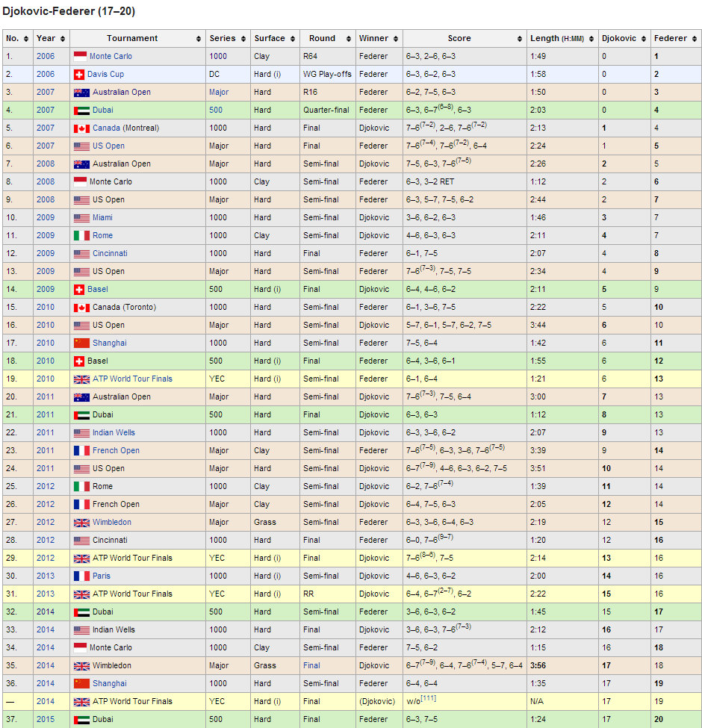Image resolution: width=702 pixels, height=728 pixels.
Task: Open the 2012 year link in row 28
Action: point(46,541)
